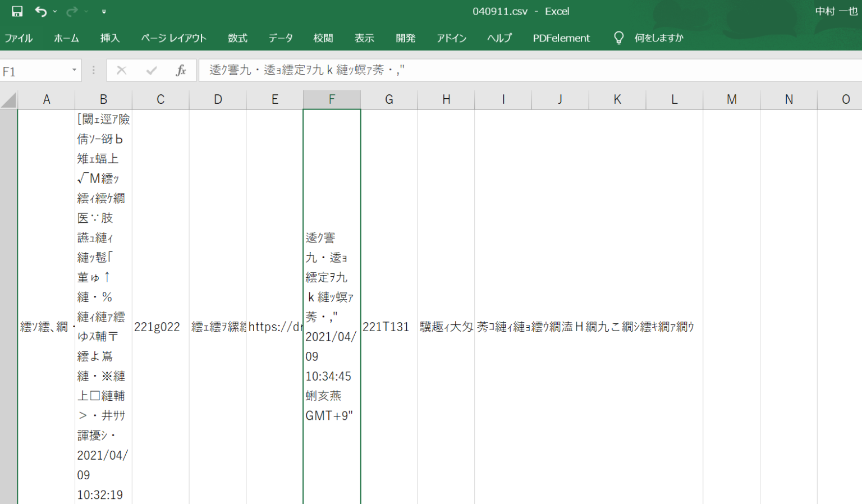Open the ファイル menu tab
The image size is (862, 504).
click(19, 38)
